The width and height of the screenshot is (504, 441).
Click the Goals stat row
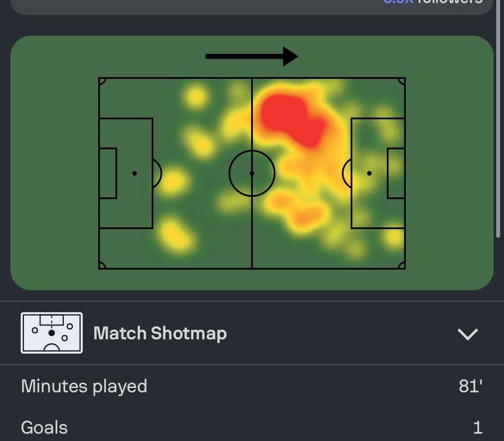[x=252, y=428]
